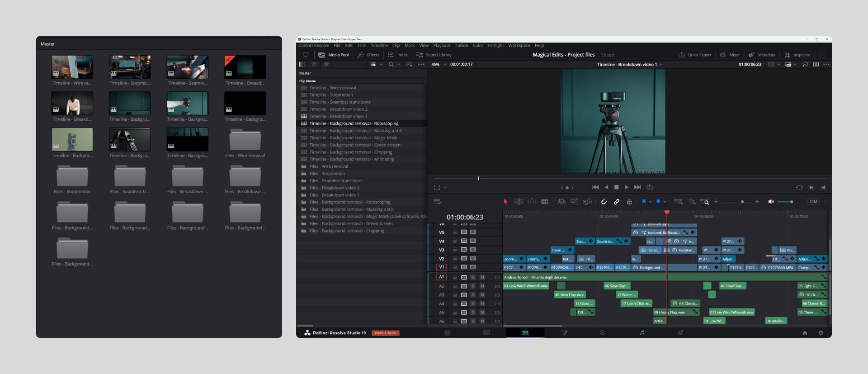The width and height of the screenshot is (868, 374).
Task: Activate the Blade edit mode tool
Action: coord(545,202)
